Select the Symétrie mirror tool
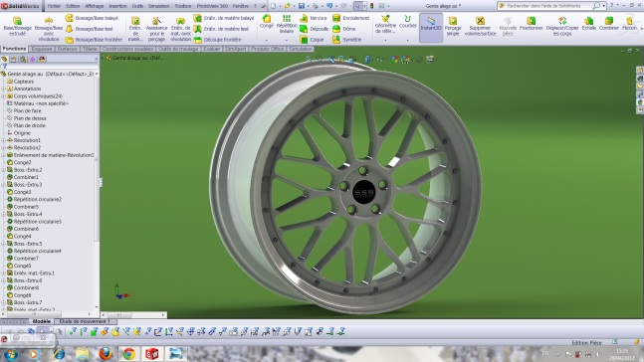The image size is (644, 362). click(x=347, y=40)
